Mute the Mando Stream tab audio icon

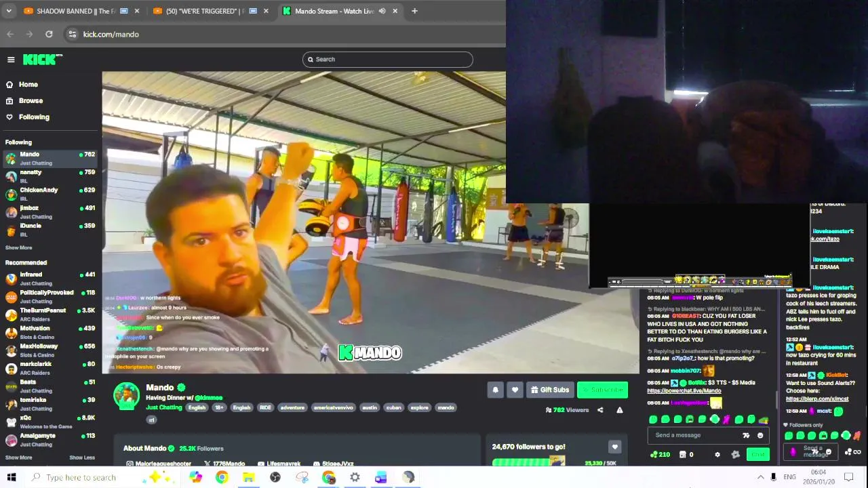point(382,11)
